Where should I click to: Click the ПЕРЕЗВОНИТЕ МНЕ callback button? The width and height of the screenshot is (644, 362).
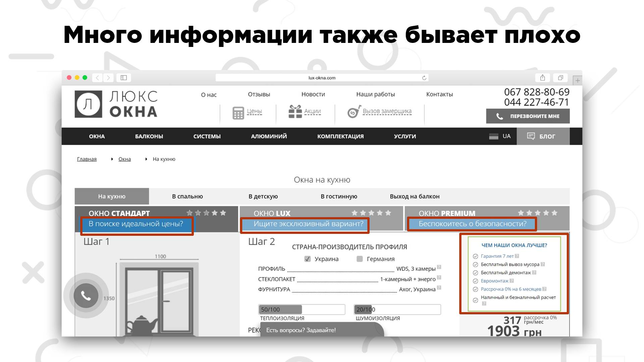tap(528, 116)
